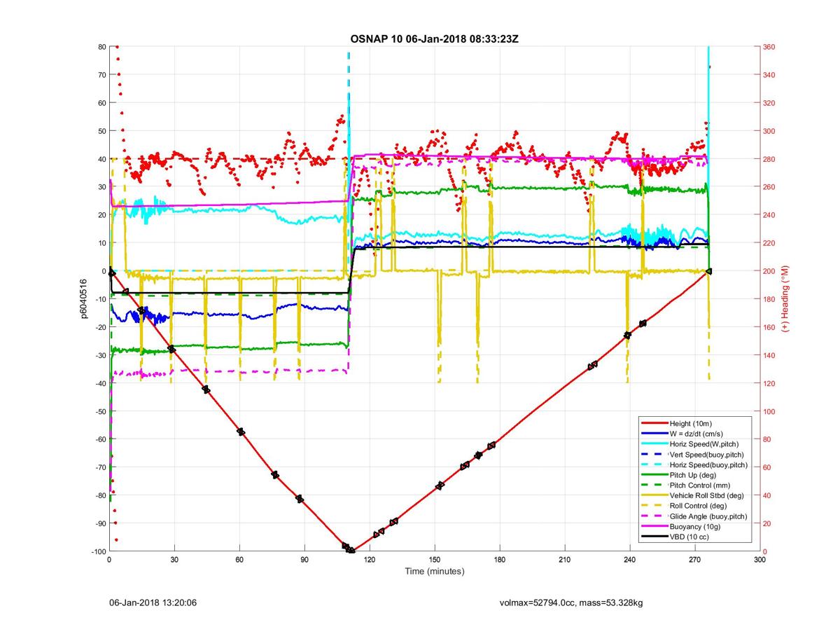Click the 90 tick on the time axis
The image size is (840, 620).
[x=304, y=560]
